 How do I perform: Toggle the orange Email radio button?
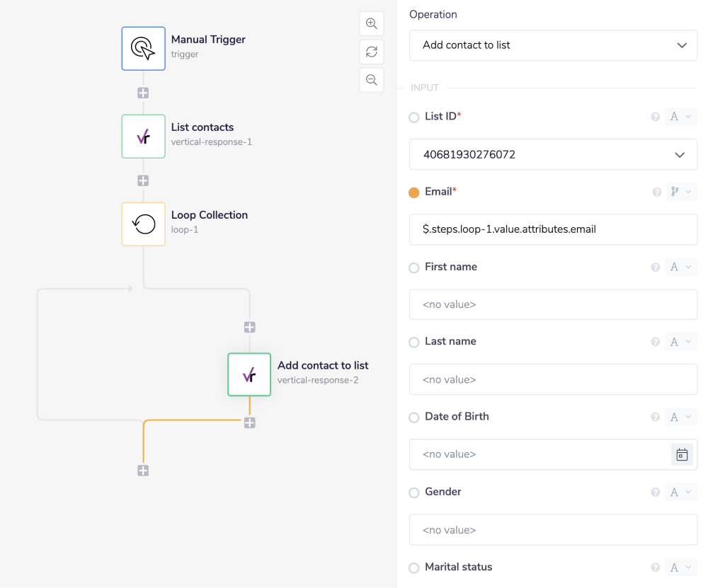414,192
